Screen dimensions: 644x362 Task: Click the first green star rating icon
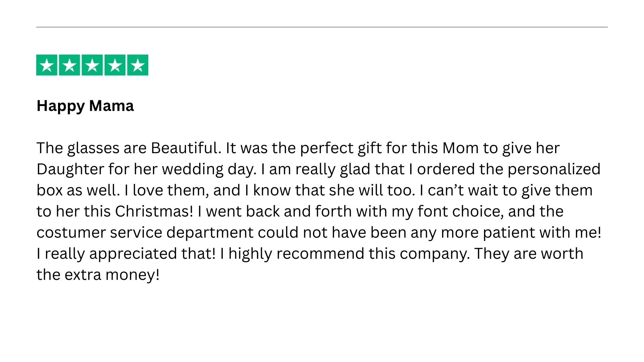[47, 65]
